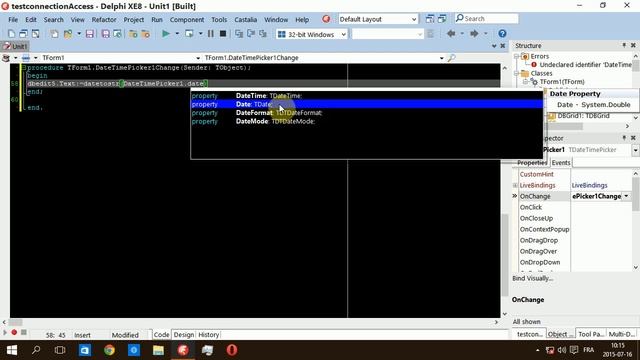Click the Step Over debug icon
The image size is (640, 360).
(251, 34)
